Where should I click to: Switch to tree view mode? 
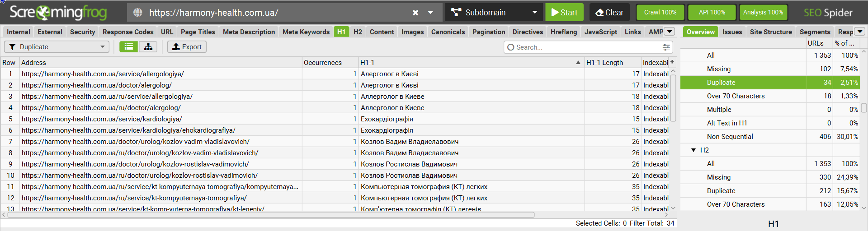[x=148, y=47]
